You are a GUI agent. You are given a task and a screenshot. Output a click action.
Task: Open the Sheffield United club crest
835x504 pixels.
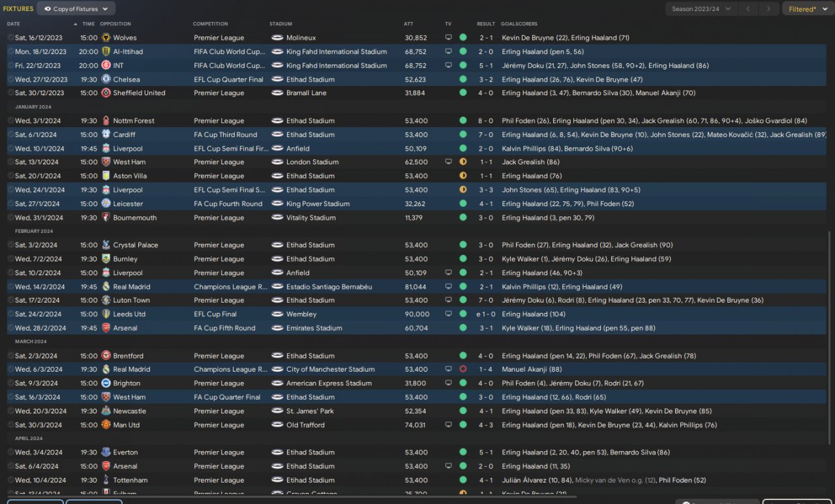point(106,93)
